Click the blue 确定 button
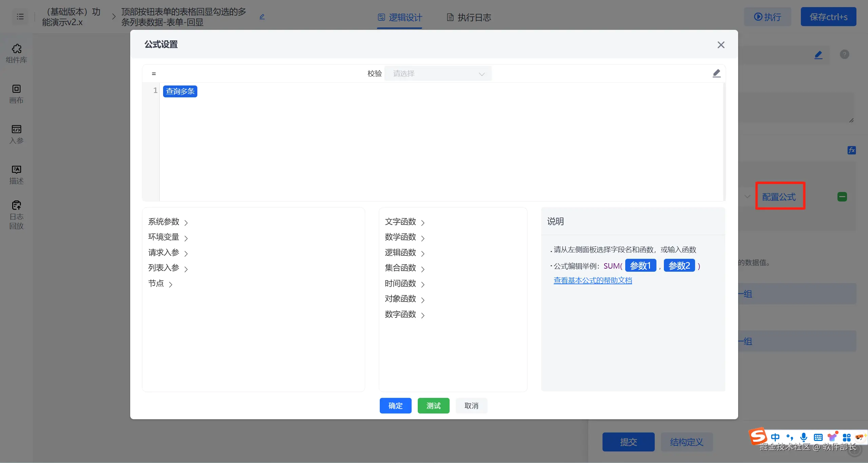This screenshot has width=868, height=463. coord(395,406)
